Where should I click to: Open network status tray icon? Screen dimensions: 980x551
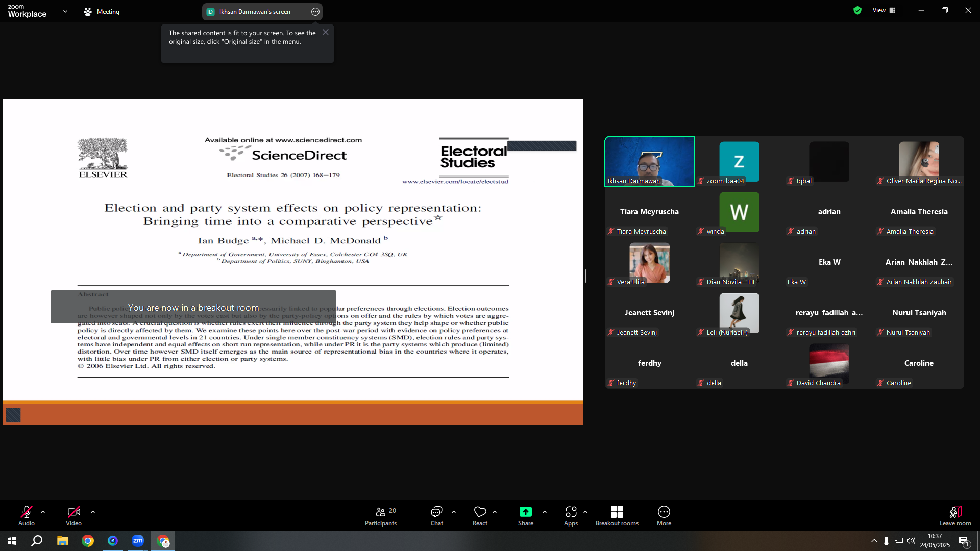click(899, 541)
